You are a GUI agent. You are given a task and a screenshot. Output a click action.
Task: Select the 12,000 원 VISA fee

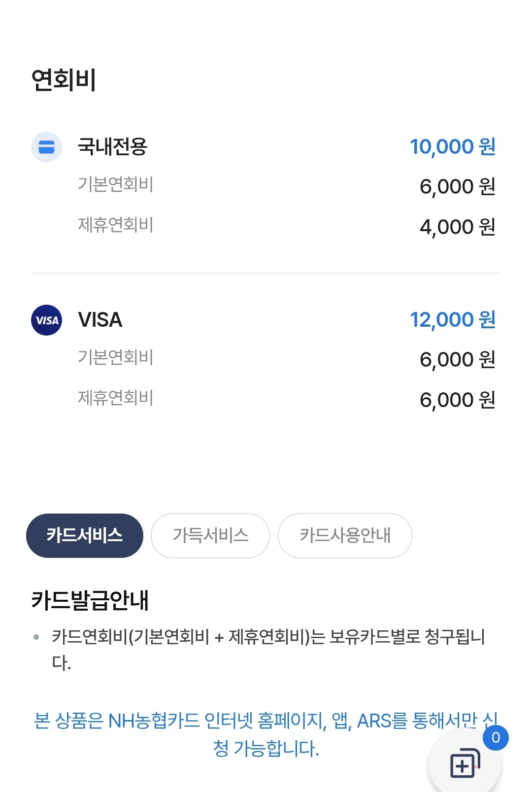453,320
